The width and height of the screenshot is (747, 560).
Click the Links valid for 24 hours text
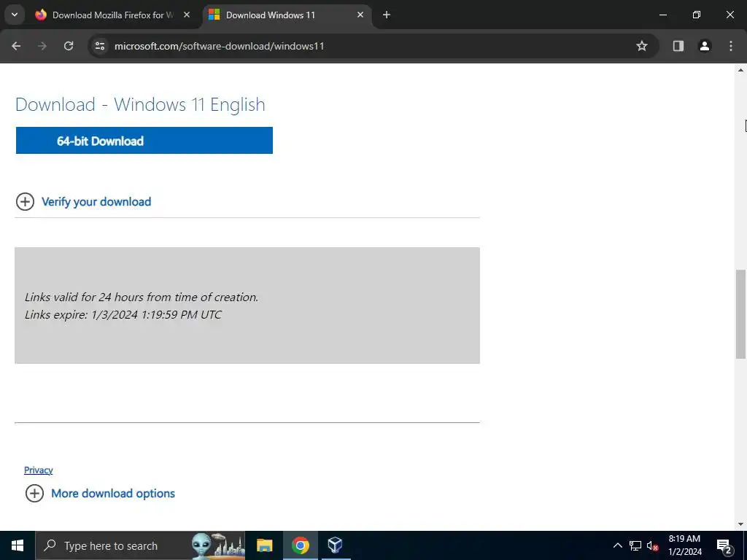tap(142, 297)
